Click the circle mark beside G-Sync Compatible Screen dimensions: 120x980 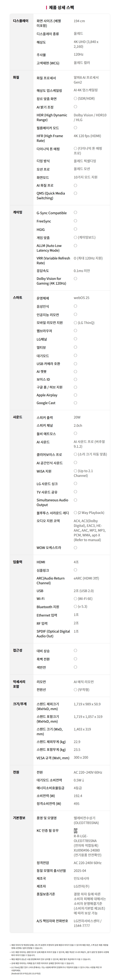point(75,213)
